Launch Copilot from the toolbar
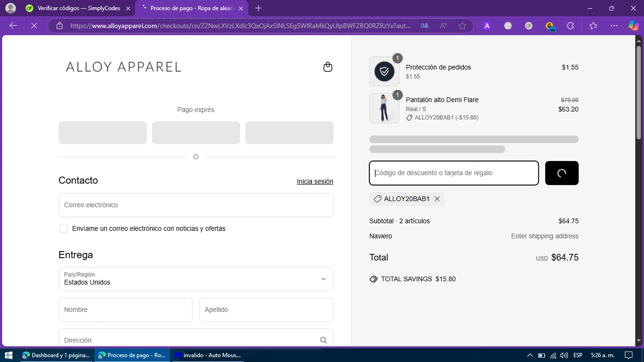The width and height of the screenshot is (644, 362). click(x=633, y=26)
